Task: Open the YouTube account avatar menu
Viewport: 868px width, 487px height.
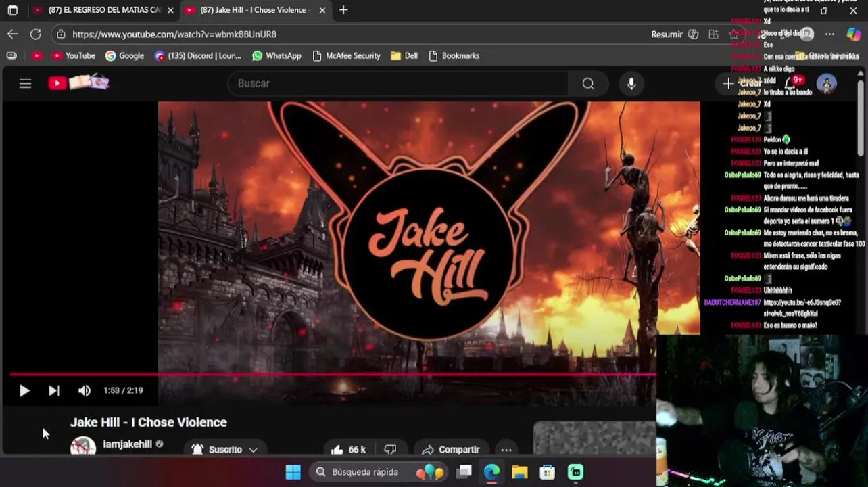Action: 827,83
